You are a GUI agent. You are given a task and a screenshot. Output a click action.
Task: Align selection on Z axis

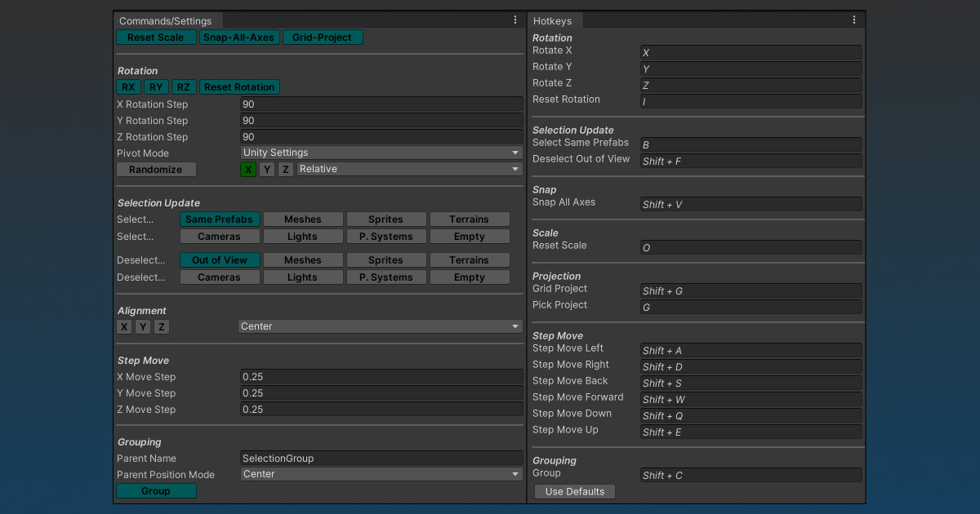[162, 327]
